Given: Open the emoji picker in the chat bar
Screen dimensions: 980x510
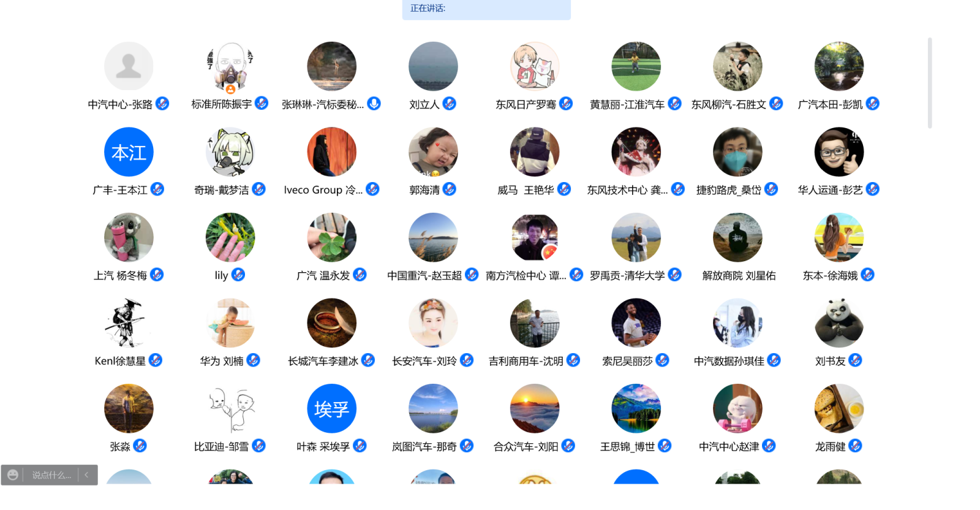Looking at the screenshot, I should pos(12,475).
